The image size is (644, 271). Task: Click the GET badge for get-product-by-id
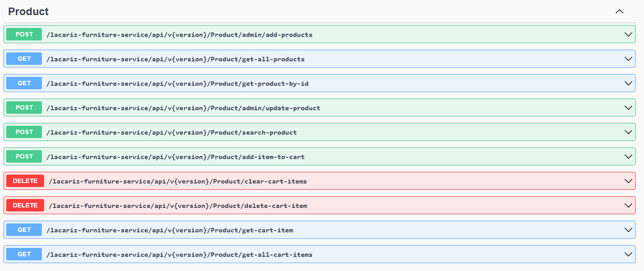point(24,83)
